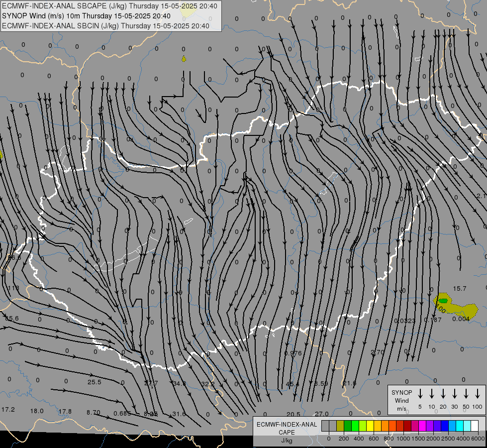The width and height of the screenshot is (487, 448).
Task: Click the small dark green CAPE patch on map
Action: (443, 301)
